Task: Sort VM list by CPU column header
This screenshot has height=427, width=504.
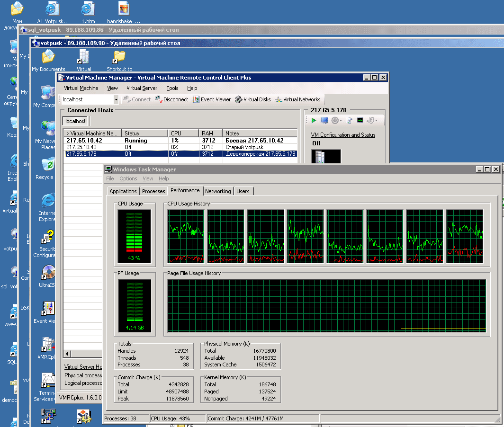Action: coord(183,133)
